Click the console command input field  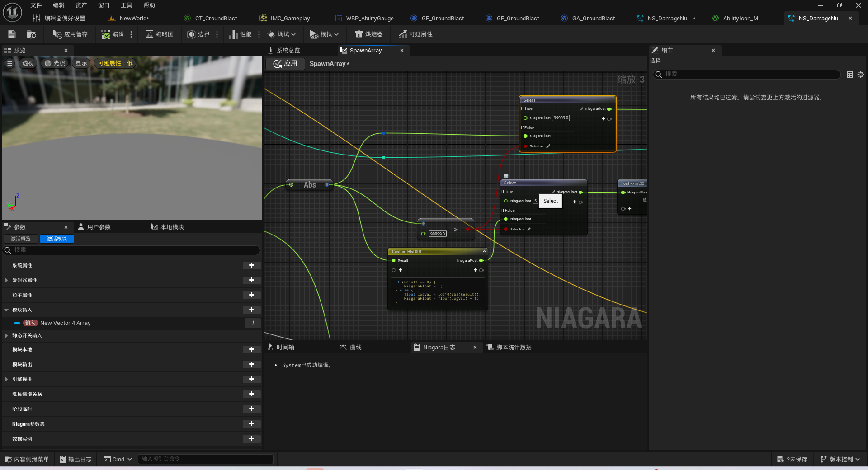coord(205,459)
